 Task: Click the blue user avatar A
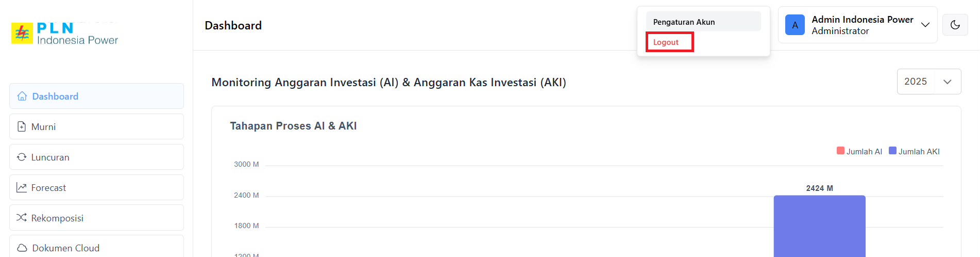pyautogui.click(x=795, y=25)
